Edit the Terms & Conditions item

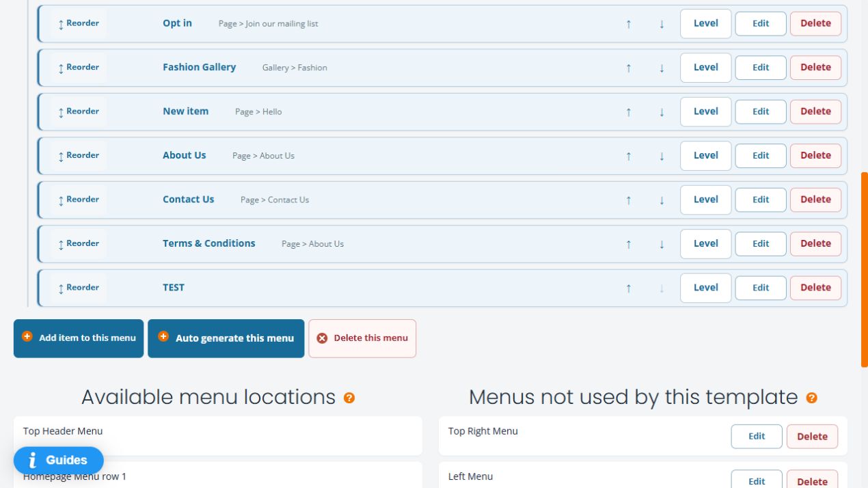coord(761,244)
